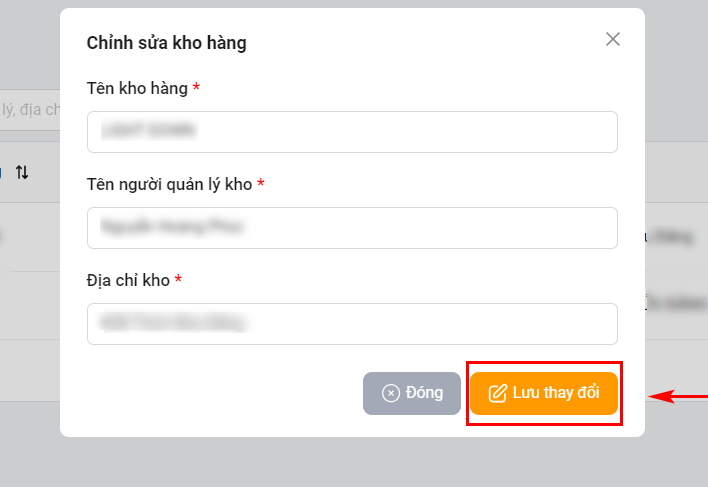
Task: Click the lower blurred text right of dialog
Action: coord(676,301)
